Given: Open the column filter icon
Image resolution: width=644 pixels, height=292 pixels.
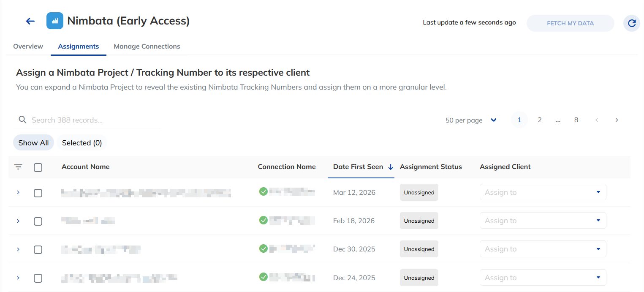Looking at the screenshot, I should point(19,167).
